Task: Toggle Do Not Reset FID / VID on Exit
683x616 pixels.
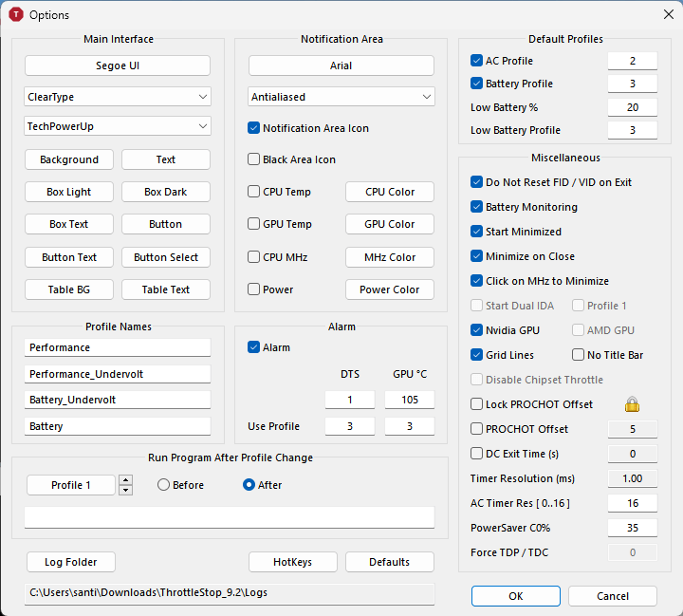Action: [x=476, y=182]
